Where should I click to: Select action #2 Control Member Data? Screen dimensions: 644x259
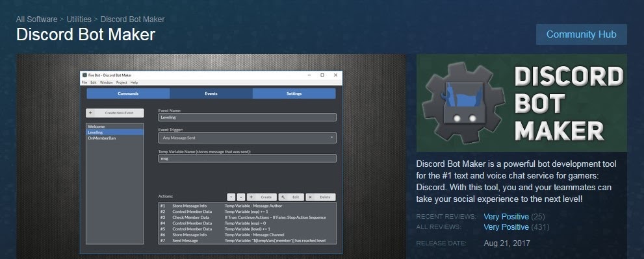coord(247,212)
